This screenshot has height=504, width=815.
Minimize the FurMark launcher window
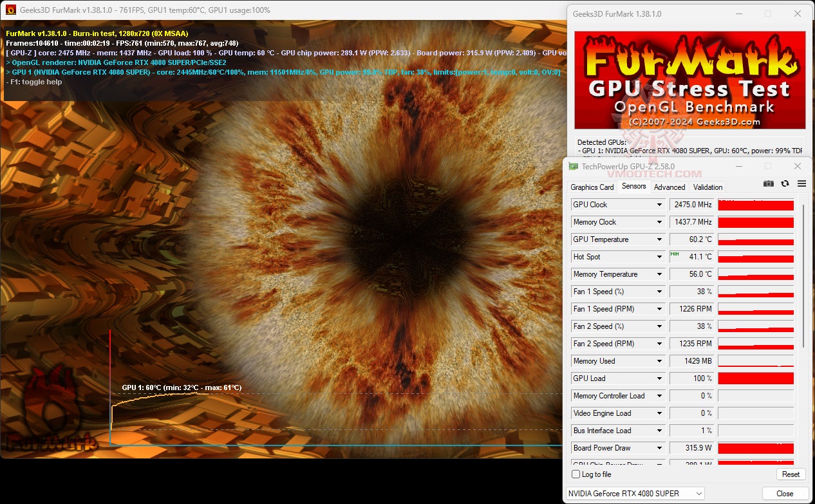pos(738,14)
